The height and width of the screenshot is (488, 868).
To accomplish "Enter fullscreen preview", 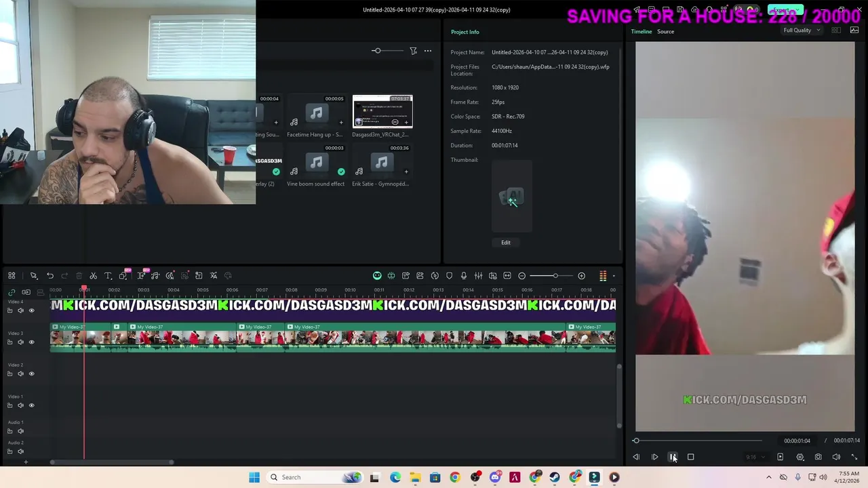I will click(854, 457).
